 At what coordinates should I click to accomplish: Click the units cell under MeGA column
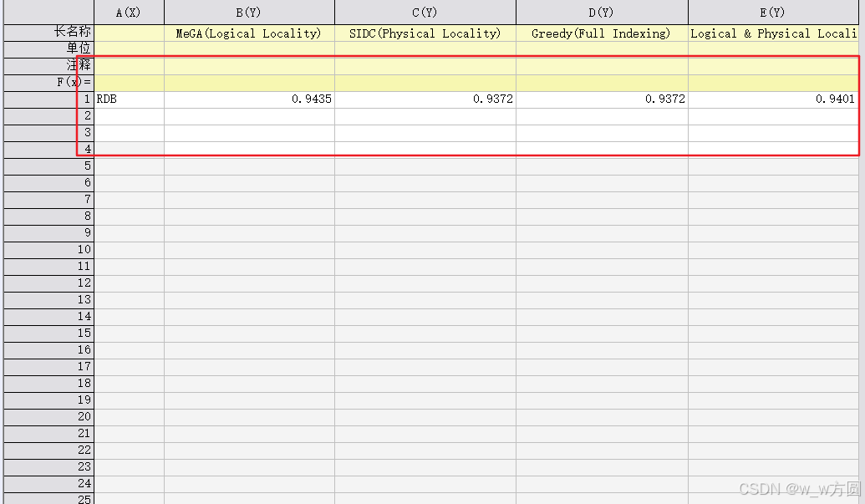249,49
